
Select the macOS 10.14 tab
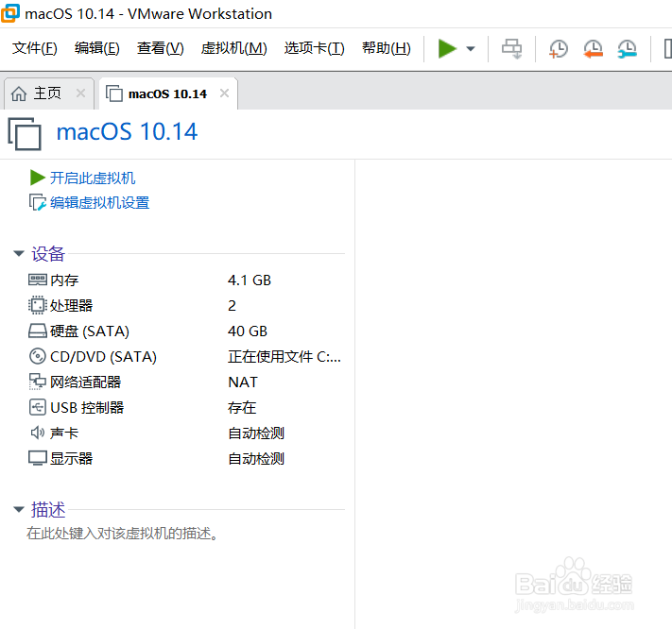pos(167,93)
